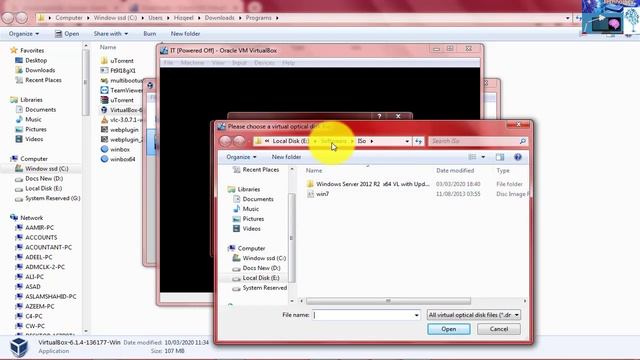Click the horizontal scrollbar in dialog file list
Screen dimensions: 640x360
[388, 301]
